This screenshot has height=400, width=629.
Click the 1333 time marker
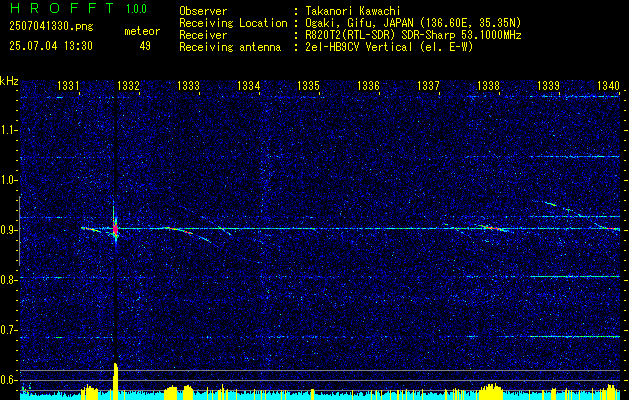pos(188,85)
